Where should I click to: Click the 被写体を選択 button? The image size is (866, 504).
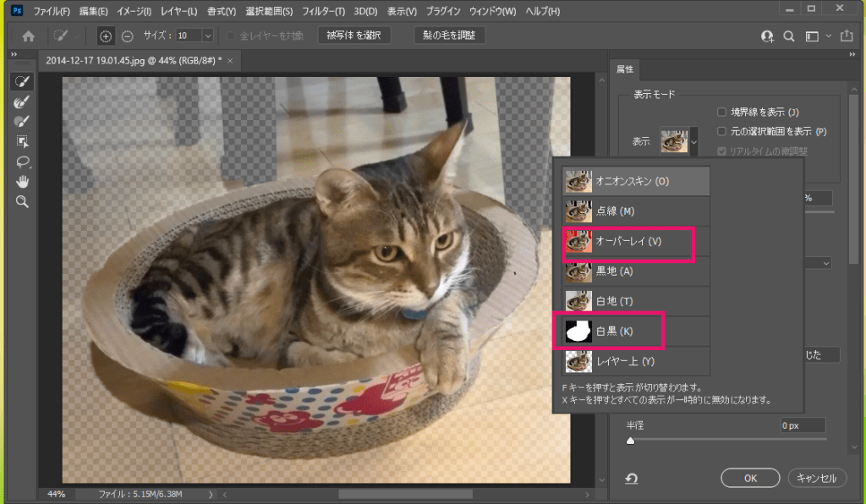click(x=354, y=36)
